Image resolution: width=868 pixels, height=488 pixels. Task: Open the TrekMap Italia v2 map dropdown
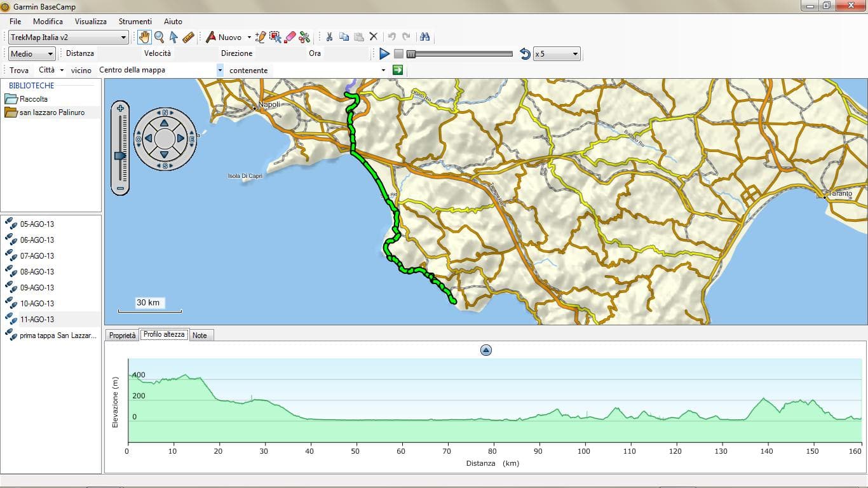click(69, 37)
